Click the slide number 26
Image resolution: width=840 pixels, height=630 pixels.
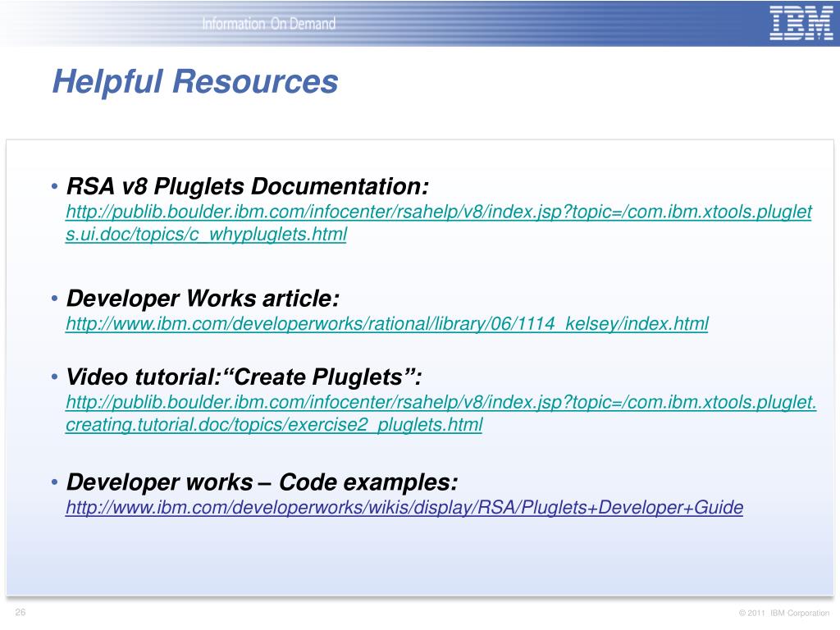tap(21, 612)
